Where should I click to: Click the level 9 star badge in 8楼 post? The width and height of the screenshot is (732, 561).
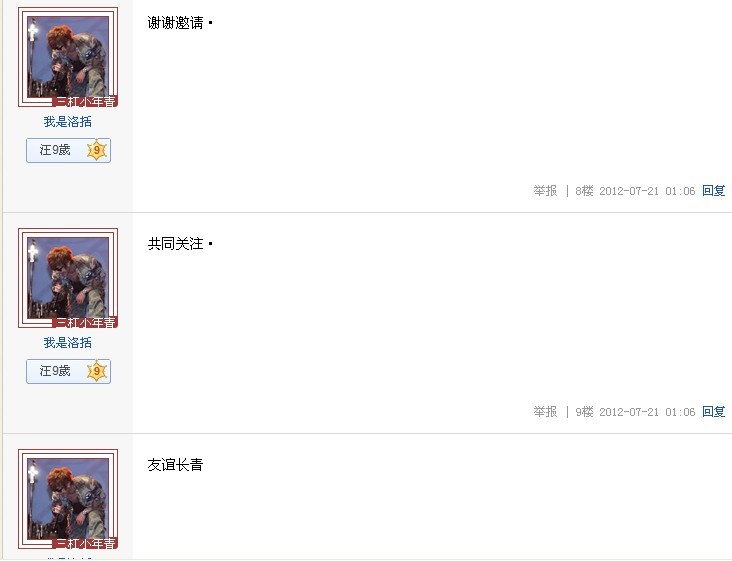coord(97,150)
